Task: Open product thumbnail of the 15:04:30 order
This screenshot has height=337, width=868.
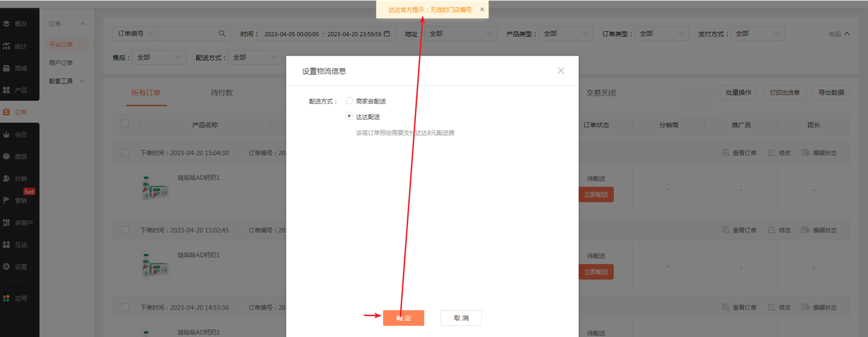Action: coord(155,187)
